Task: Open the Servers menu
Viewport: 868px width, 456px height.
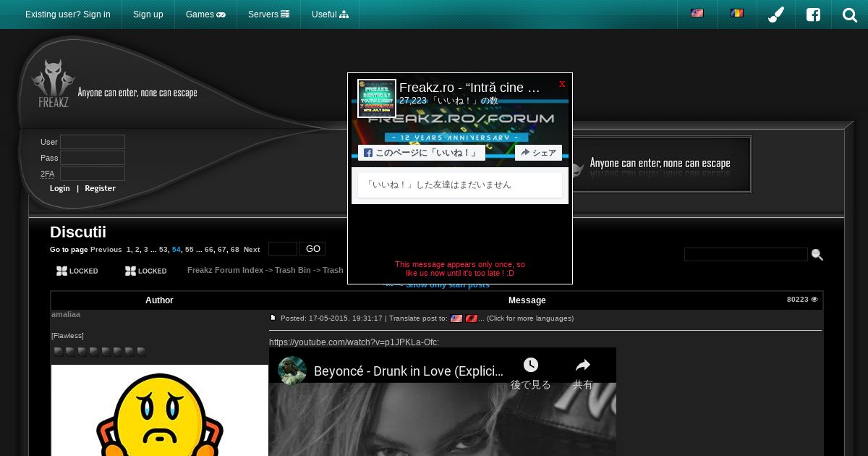Action: pyautogui.click(x=268, y=14)
